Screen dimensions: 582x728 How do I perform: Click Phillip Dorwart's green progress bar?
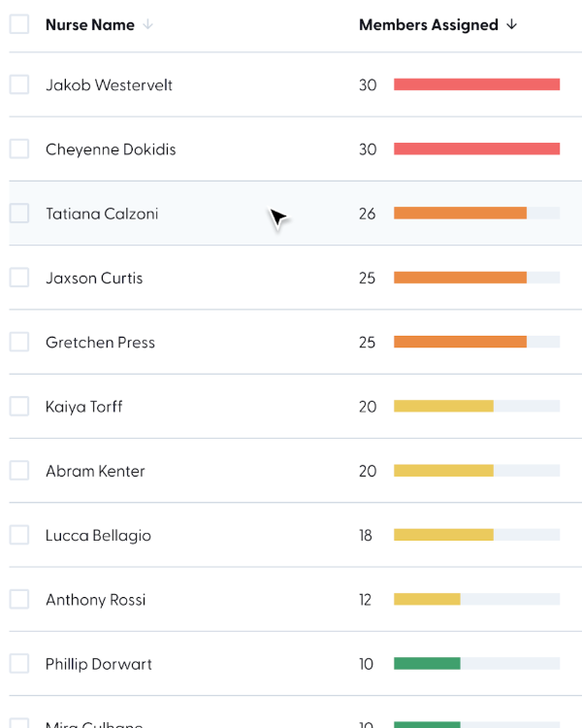point(427,664)
